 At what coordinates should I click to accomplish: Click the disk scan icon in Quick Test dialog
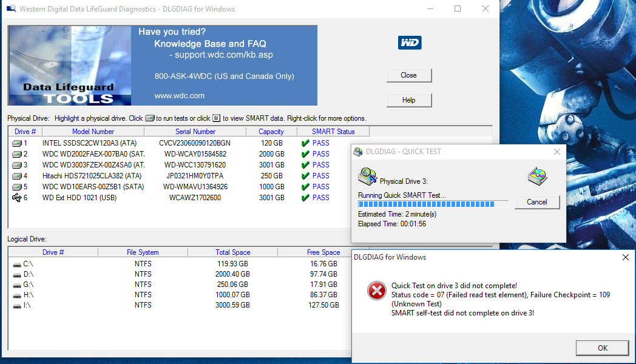coord(368,177)
